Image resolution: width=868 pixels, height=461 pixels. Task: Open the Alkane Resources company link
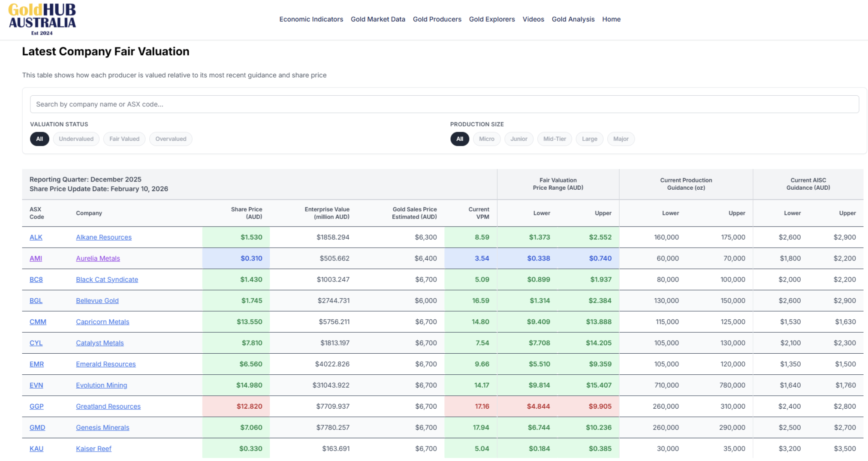pyautogui.click(x=104, y=237)
